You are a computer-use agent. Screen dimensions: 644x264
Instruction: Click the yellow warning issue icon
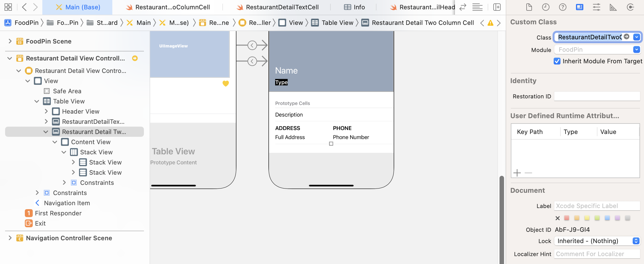[490, 23]
